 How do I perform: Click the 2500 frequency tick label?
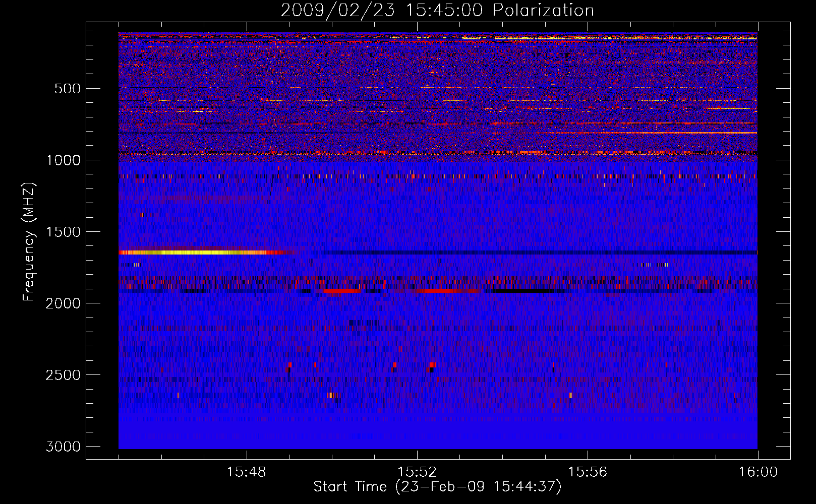pyautogui.click(x=63, y=375)
